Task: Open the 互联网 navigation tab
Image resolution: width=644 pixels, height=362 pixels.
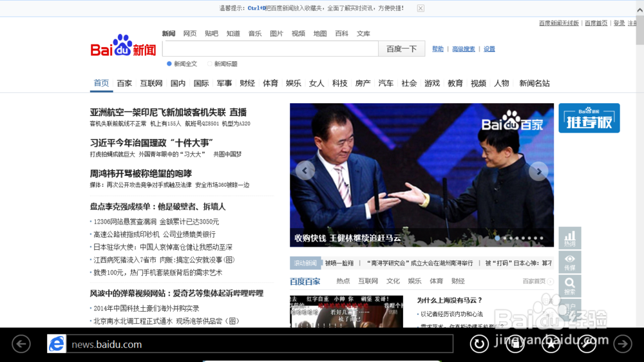Action: (151, 83)
